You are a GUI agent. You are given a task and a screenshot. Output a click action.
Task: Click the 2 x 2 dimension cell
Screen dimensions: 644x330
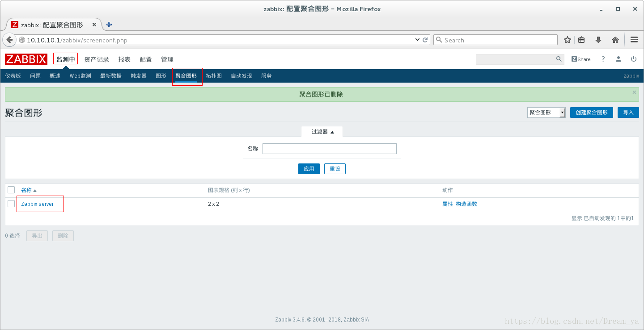pyautogui.click(x=213, y=204)
